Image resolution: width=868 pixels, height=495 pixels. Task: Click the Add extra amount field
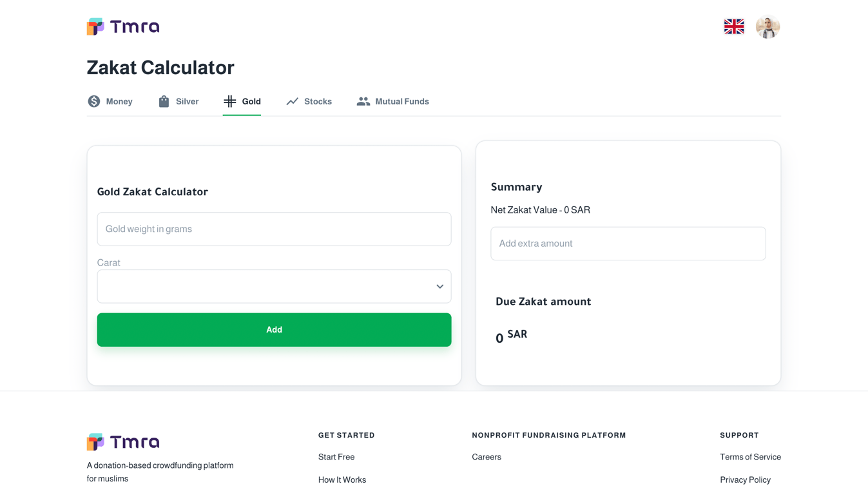[628, 244]
